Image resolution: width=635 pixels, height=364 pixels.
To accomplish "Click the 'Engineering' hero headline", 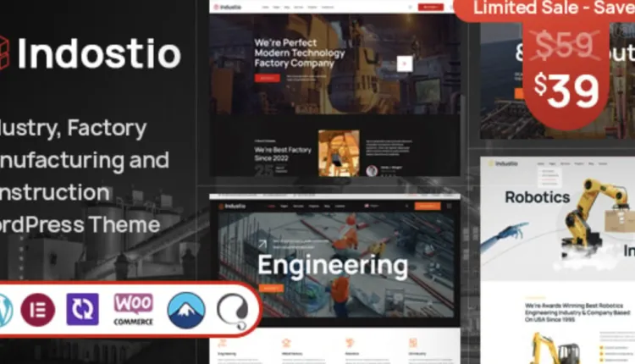I will tap(333, 265).
